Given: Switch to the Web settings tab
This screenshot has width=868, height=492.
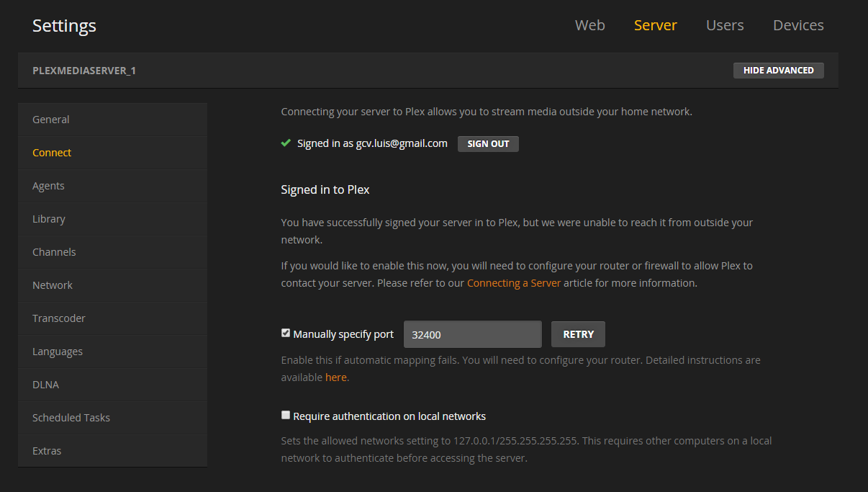Looking at the screenshot, I should pyautogui.click(x=589, y=25).
